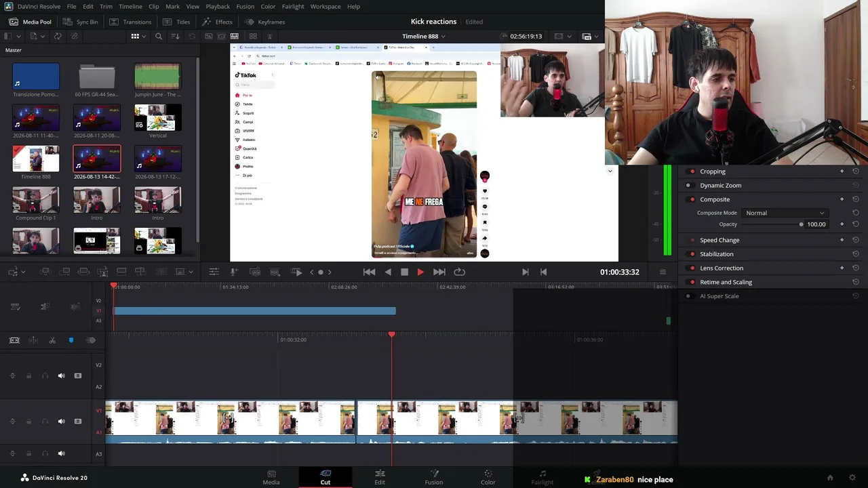The image size is (868, 488).
Task: Open the Workspace menu
Action: [325, 6]
